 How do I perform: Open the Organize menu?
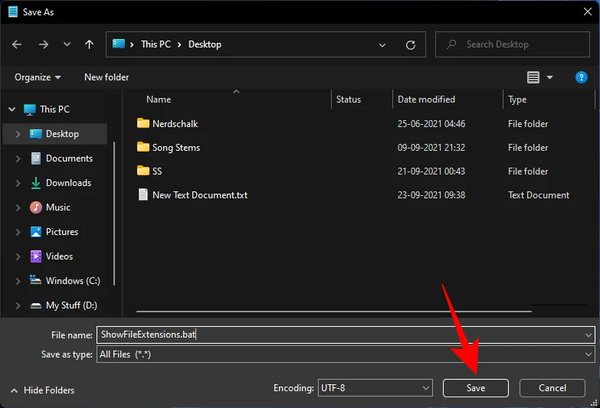pos(38,77)
